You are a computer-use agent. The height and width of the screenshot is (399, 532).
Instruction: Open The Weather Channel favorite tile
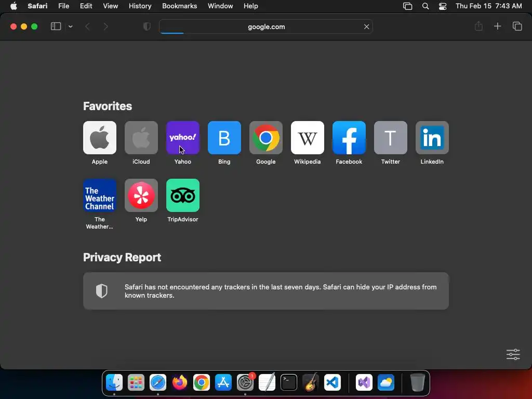pyautogui.click(x=99, y=195)
